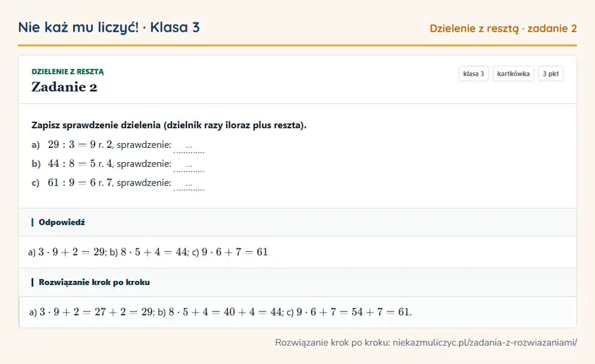Open the niekazmuliczyc.pl/zadania-z-rozwiazaniami/ link
Viewport: 595px width, 364px height.
point(485,342)
